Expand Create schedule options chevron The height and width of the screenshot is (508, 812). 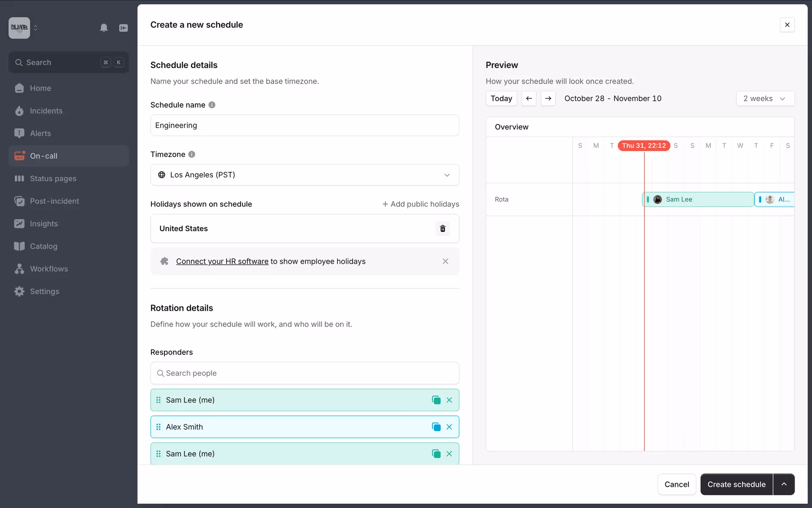coord(784,484)
